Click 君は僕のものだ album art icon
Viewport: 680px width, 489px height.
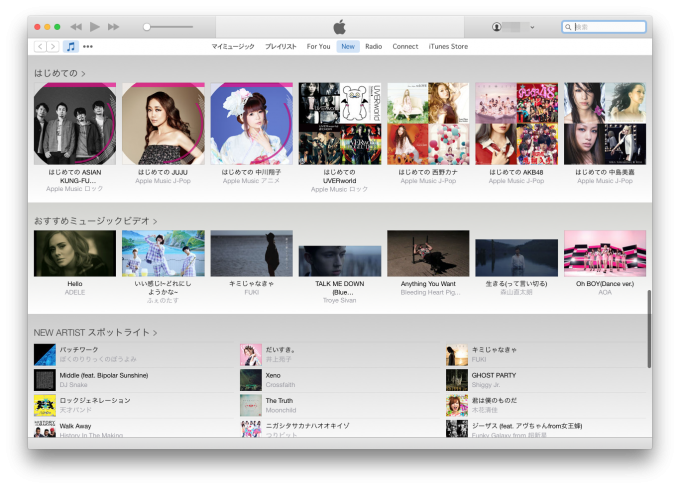457,405
